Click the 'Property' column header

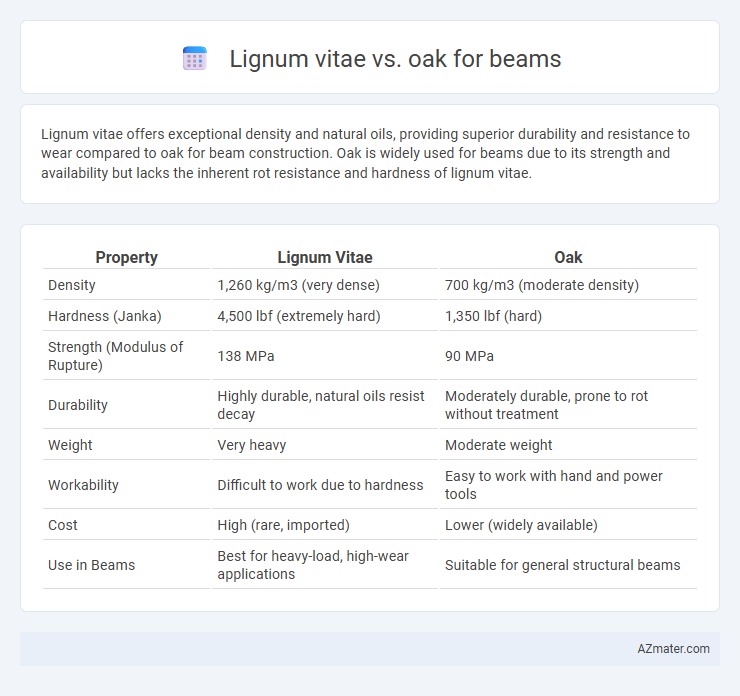click(x=126, y=257)
